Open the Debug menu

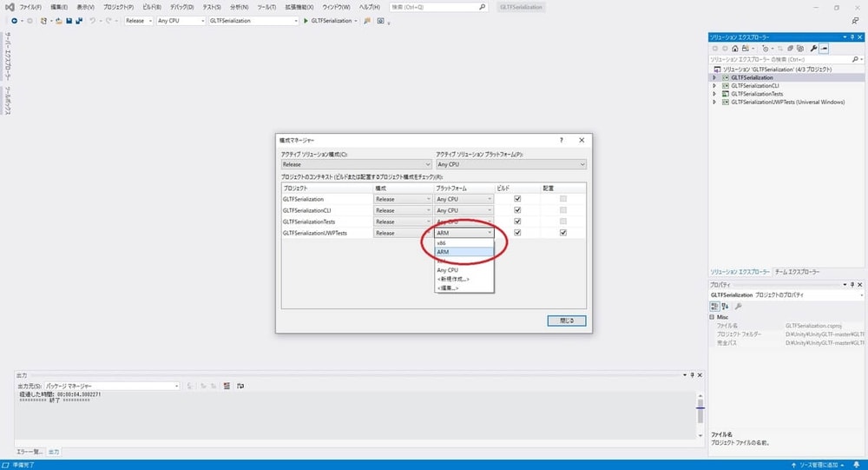click(x=181, y=7)
